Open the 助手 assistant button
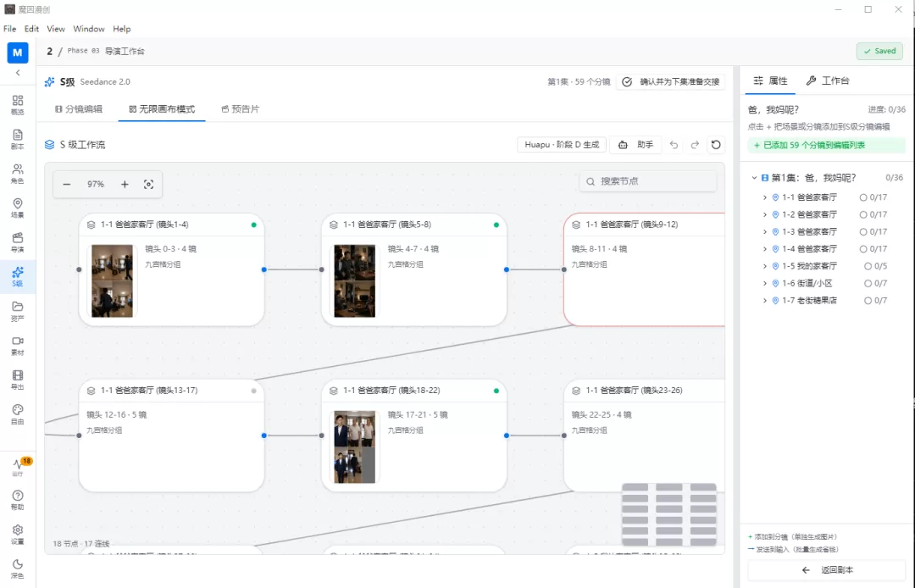Image resolution: width=915 pixels, height=588 pixels. pos(635,145)
